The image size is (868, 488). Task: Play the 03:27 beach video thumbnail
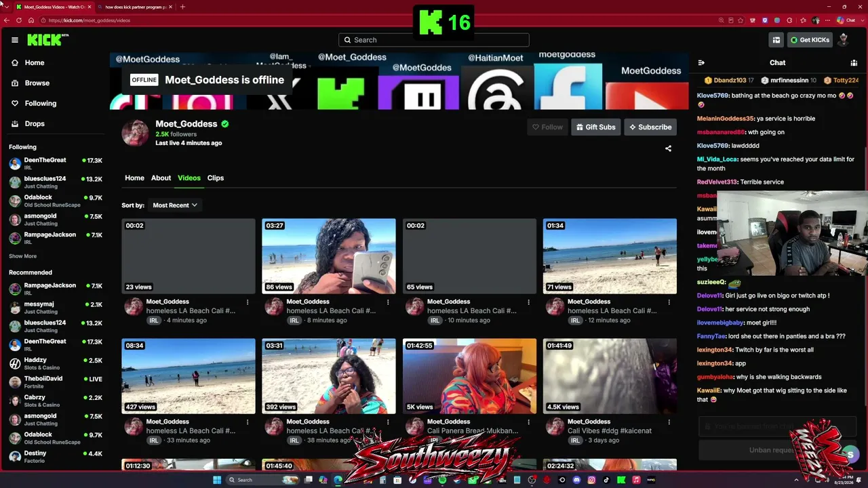pos(329,256)
